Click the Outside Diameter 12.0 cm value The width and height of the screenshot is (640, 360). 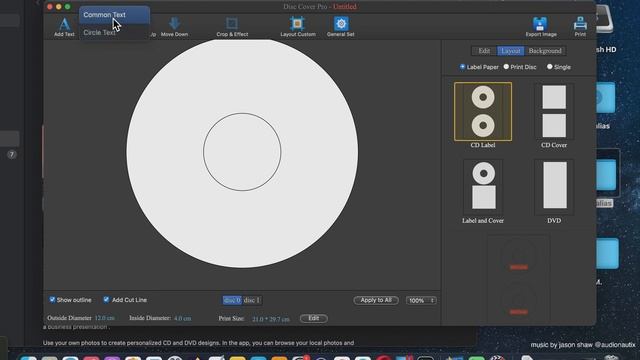(104, 318)
